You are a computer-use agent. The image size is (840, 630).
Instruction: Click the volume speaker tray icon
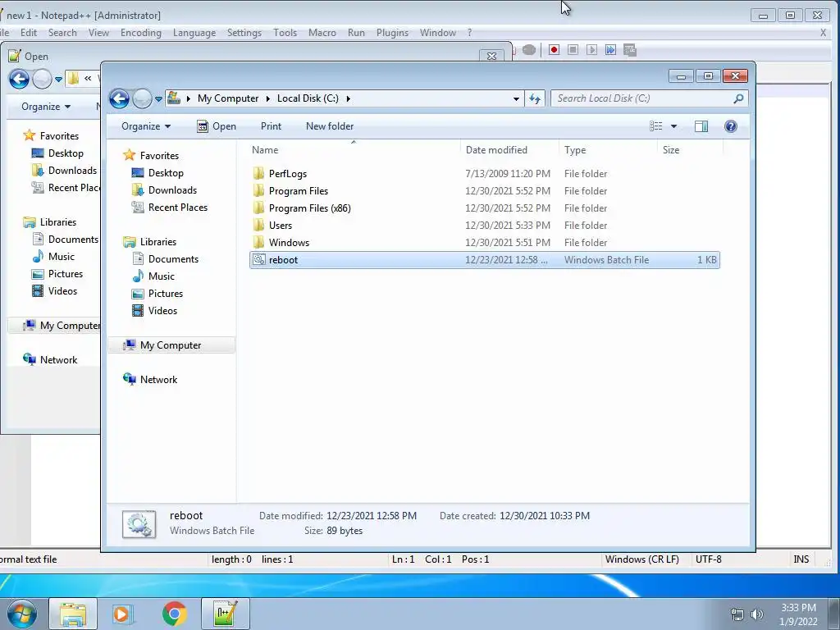[x=757, y=614]
